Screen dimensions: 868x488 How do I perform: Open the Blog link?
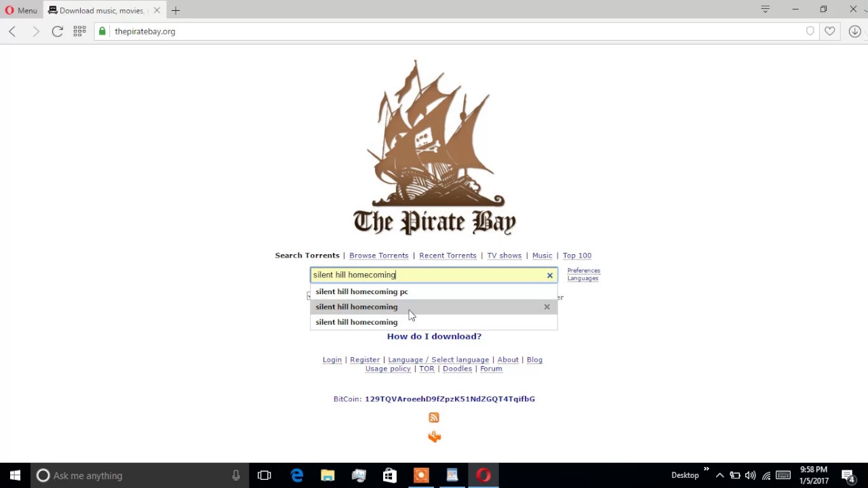pos(534,360)
